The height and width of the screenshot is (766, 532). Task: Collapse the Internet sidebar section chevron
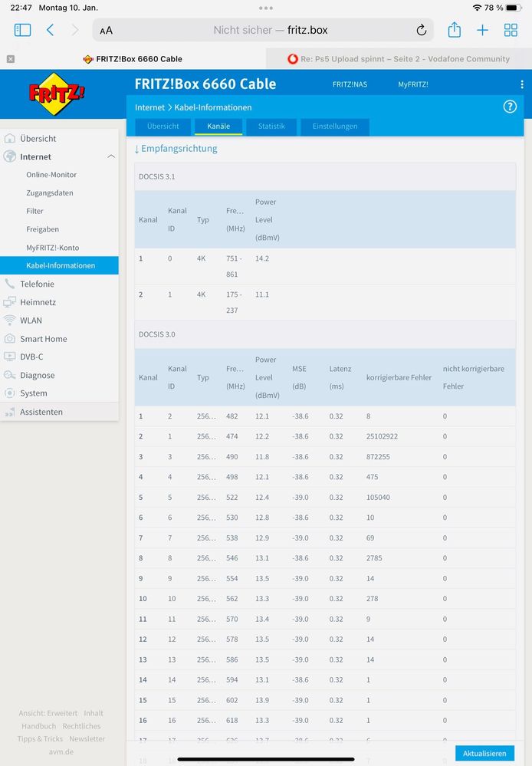click(111, 156)
